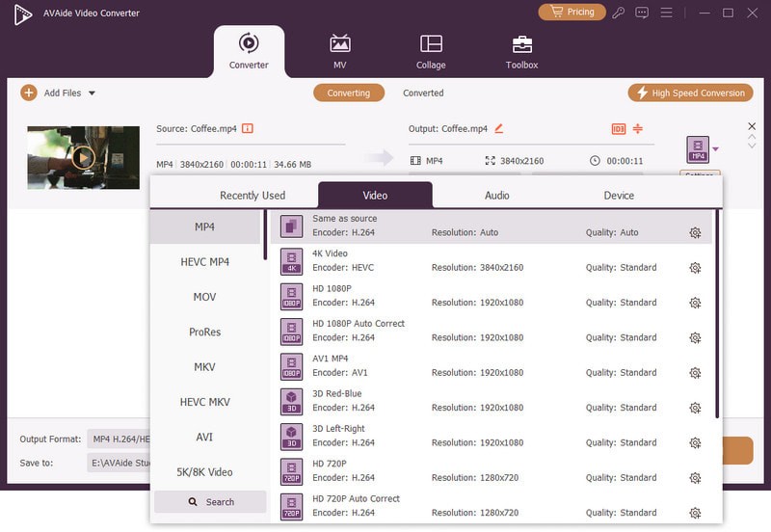
Task: Edit ID3 metadata tag icon
Action: [618, 129]
